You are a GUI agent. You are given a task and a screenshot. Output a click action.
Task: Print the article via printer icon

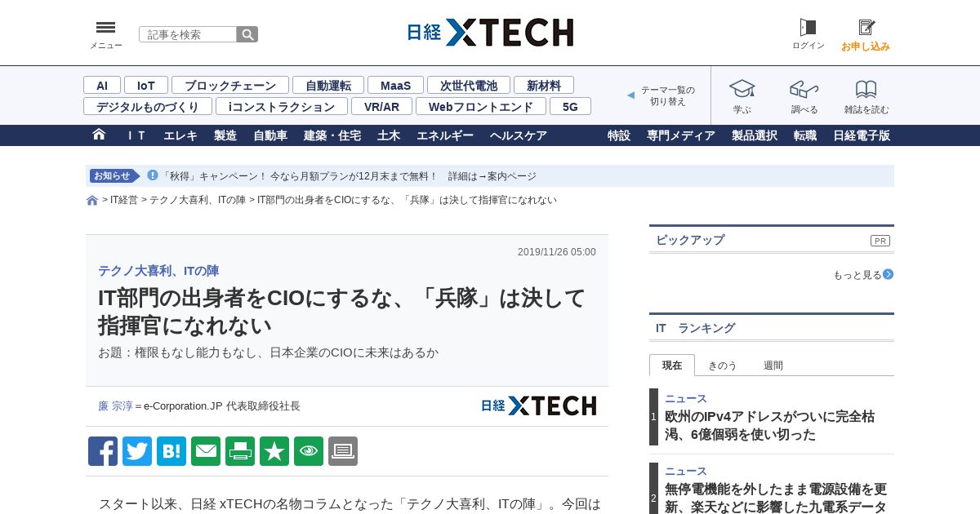tap(240, 451)
